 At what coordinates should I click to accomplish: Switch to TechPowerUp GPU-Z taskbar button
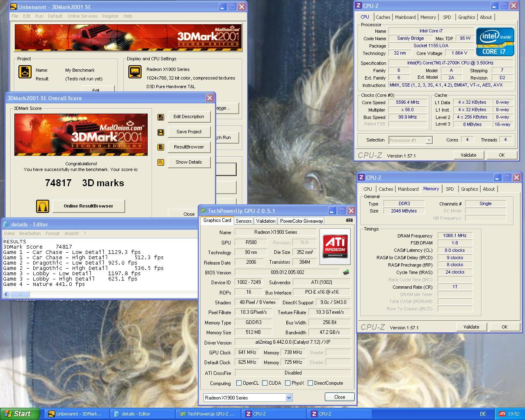(x=208, y=414)
